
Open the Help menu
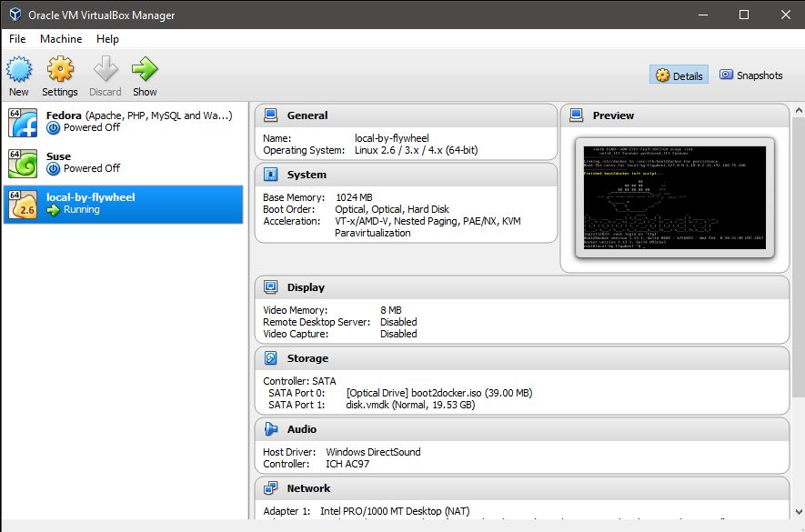click(x=107, y=39)
